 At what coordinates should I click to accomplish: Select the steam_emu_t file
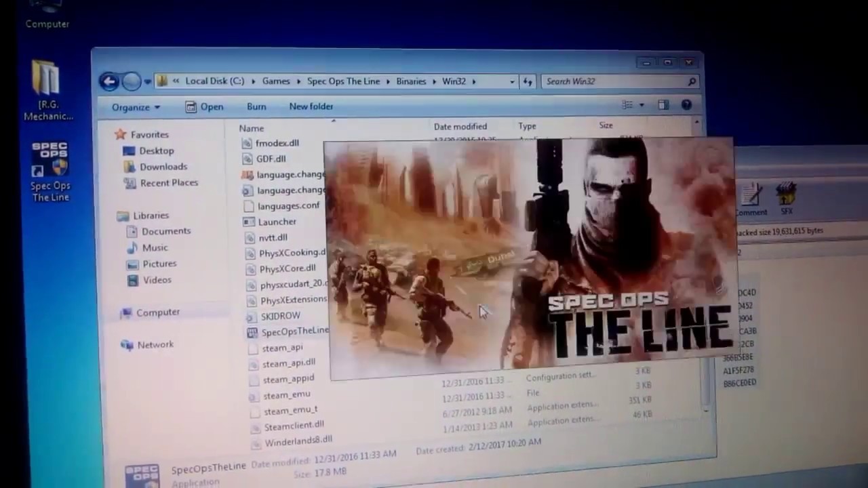coord(283,411)
